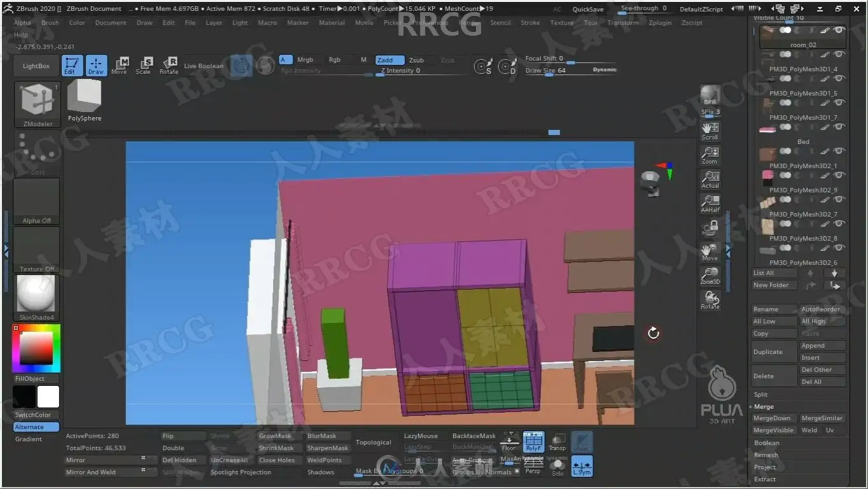Expand the Boolean section
This screenshot has width=868, height=489.
(767, 443)
